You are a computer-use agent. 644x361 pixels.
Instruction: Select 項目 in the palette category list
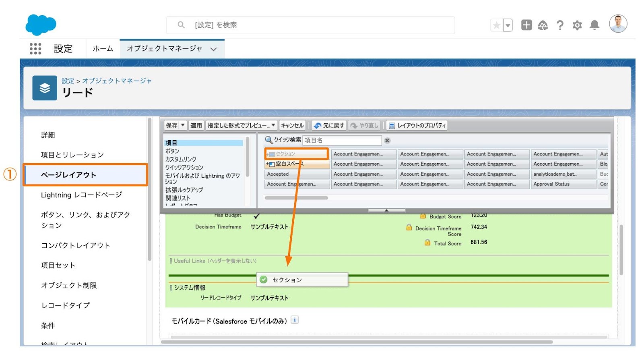(x=204, y=143)
